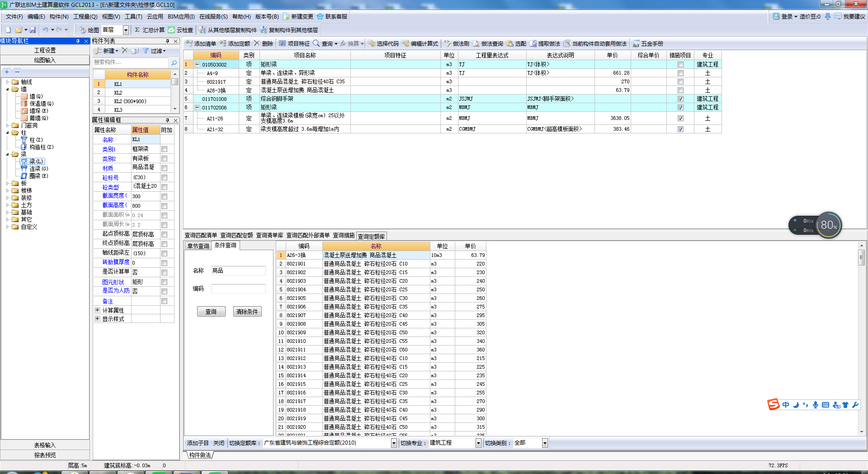Launch 云检查 cloud check
868x474 pixels.
click(181, 30)
